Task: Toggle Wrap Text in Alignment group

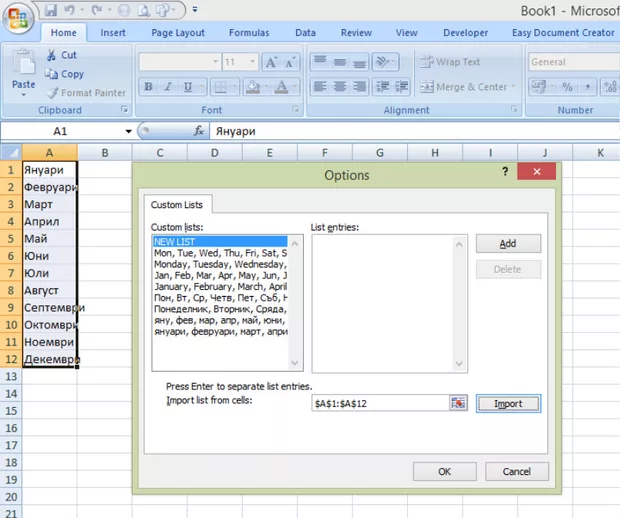Action: [x=450, y=62]
